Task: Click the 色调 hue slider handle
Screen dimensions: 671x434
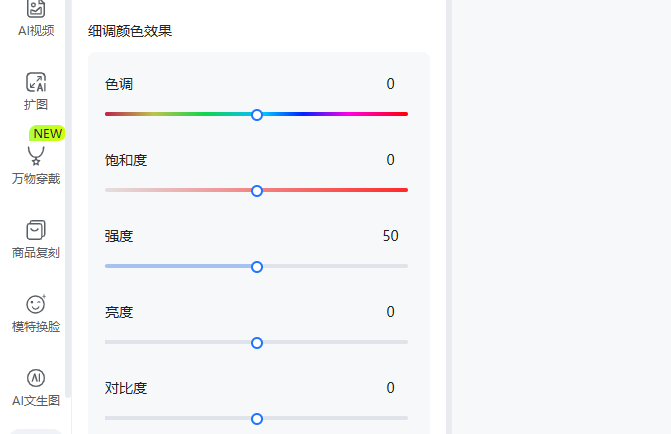Action: pyautogui.click(x=257, y=115)
